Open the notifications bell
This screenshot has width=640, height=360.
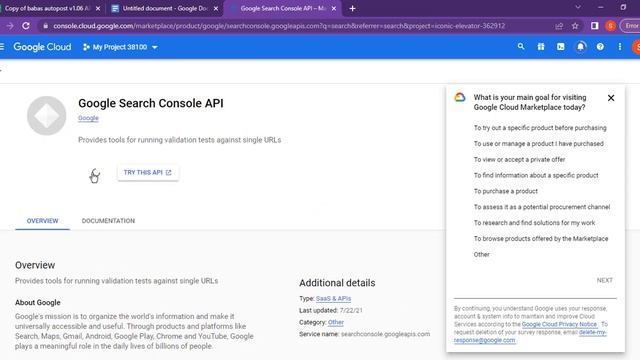coord(580,47)
